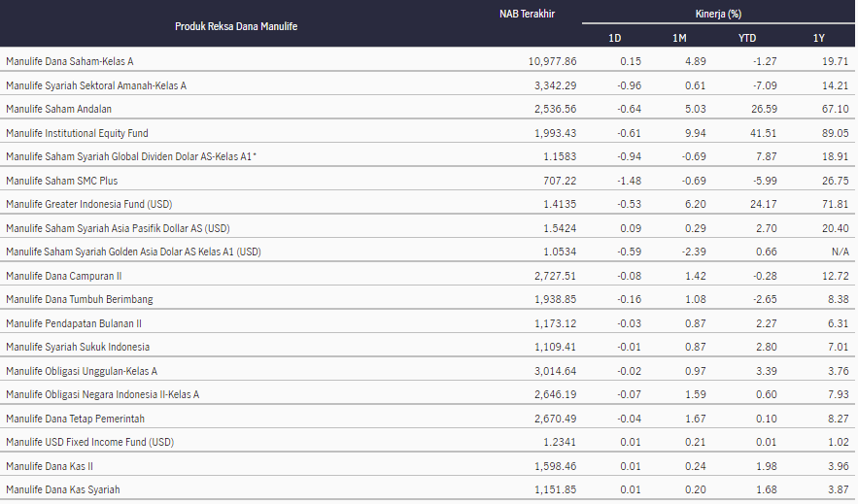The image size is (858, 504).
Task: Click the N/A 1Y value
Action: 840,252
